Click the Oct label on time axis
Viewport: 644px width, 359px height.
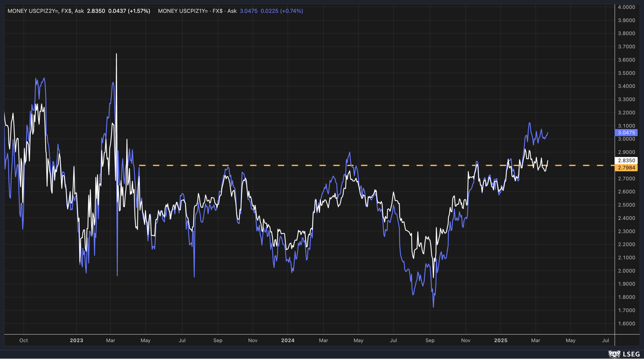24,340
